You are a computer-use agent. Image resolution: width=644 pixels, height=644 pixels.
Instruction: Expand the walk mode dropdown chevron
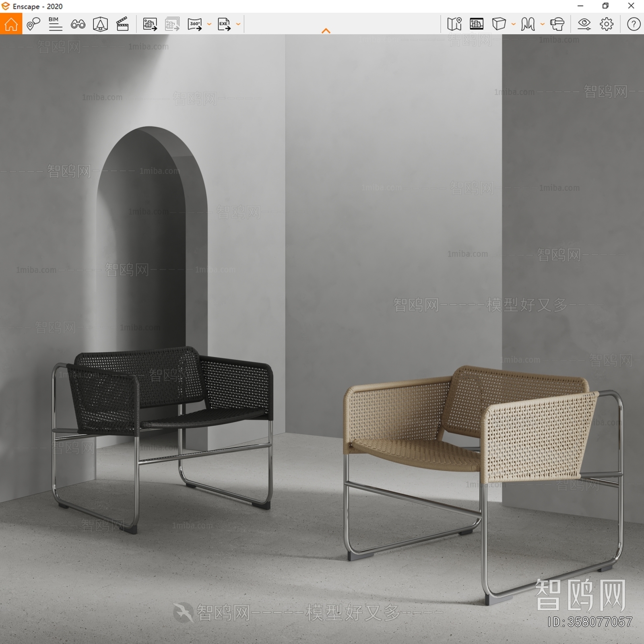click(543, 24)
